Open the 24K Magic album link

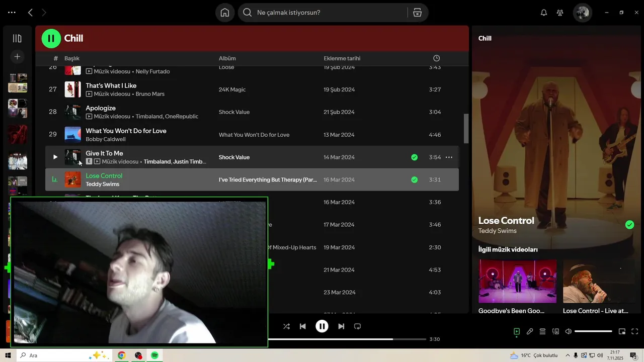[232, 89]
